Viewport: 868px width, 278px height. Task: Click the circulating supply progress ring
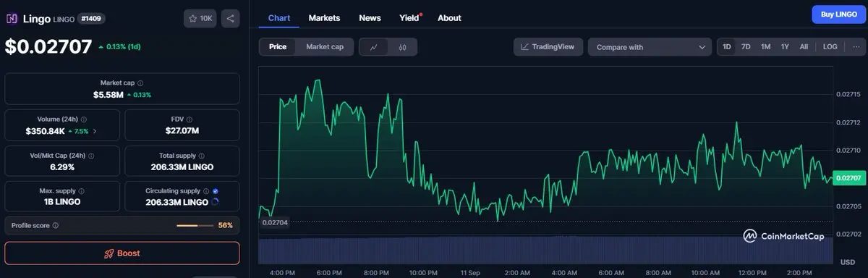pos(216,202)
